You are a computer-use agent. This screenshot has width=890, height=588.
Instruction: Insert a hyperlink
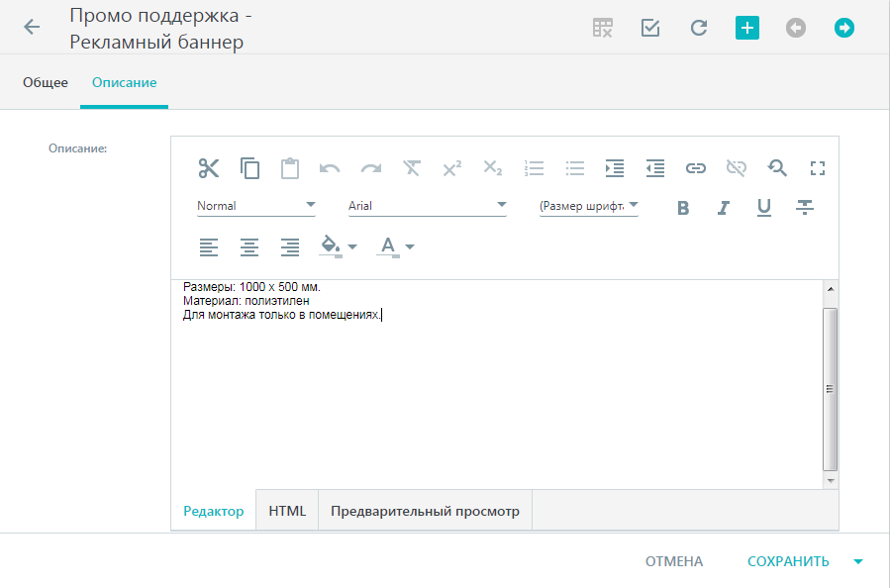pos(696,168)
